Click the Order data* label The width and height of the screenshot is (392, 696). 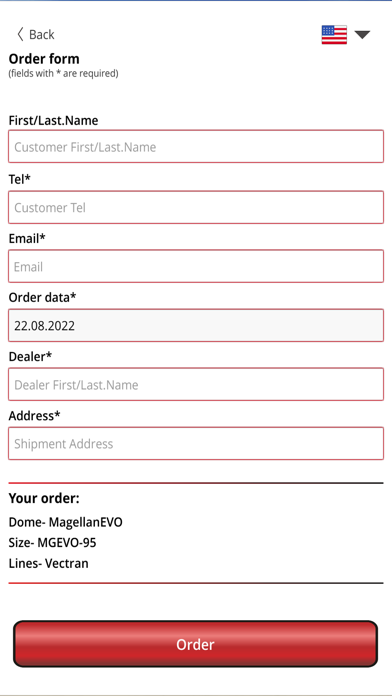click(x=43, y=297)
